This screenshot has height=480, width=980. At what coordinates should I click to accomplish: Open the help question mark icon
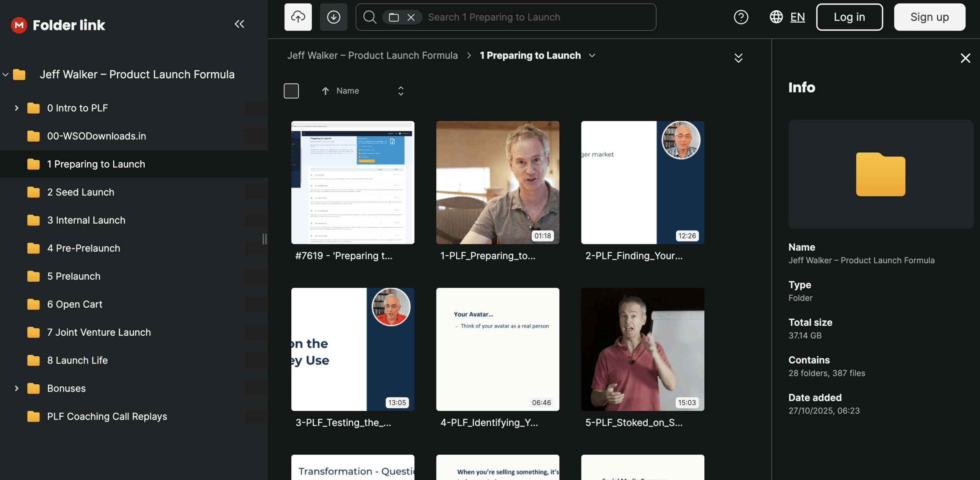(741, 17)
